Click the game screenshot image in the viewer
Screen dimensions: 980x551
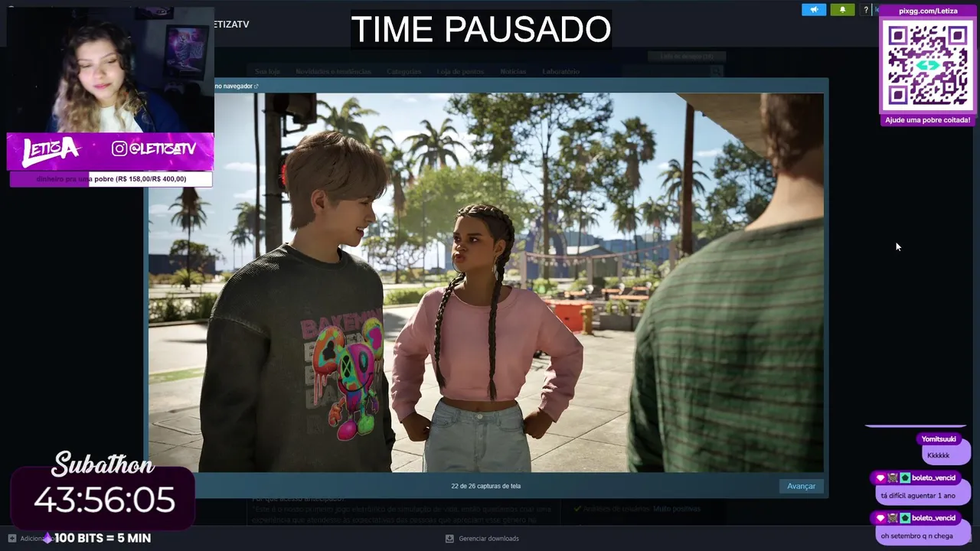[486, 282]
